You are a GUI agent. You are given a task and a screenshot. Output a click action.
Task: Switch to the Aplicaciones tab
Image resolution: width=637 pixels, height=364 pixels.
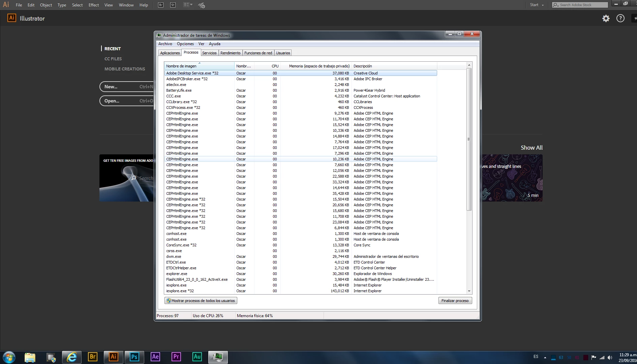[170, 53]
